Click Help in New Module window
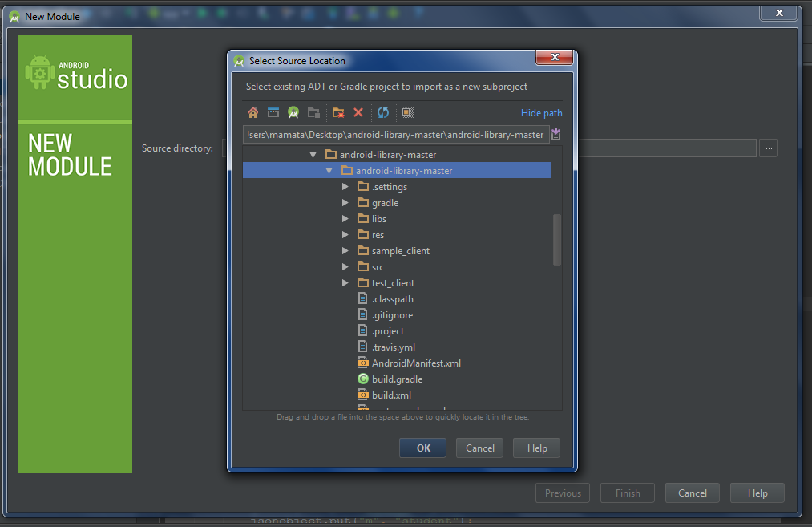Image resolution: width=812 pixels, height=527 pixels. click(x=757, y=493)
